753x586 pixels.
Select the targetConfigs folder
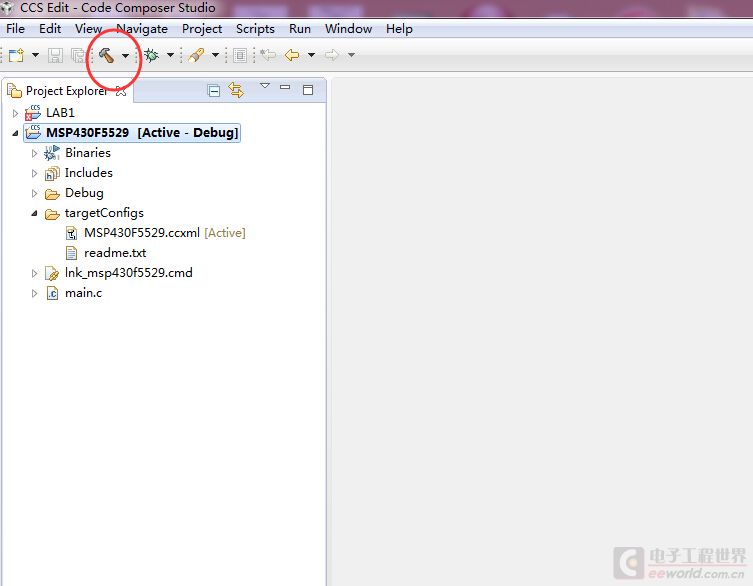coord(104,213)
